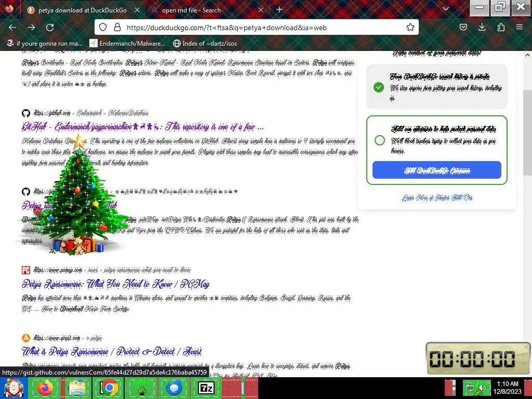Switch to the petya download at DuckDuckGo tab
This screenshot has height=399, width=532.
pyautogui.click(x=83, y=10)
